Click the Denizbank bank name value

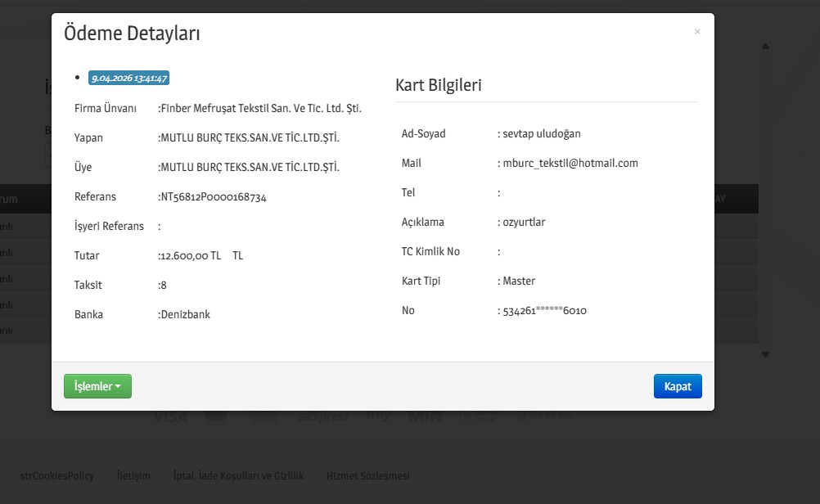(185, 315)
